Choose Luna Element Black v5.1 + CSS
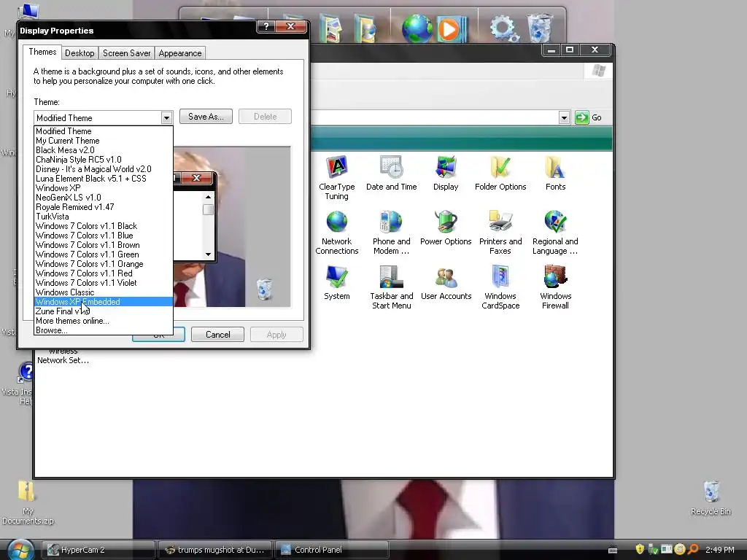Screen dimensions: 747x560 [x=104, y=179]
